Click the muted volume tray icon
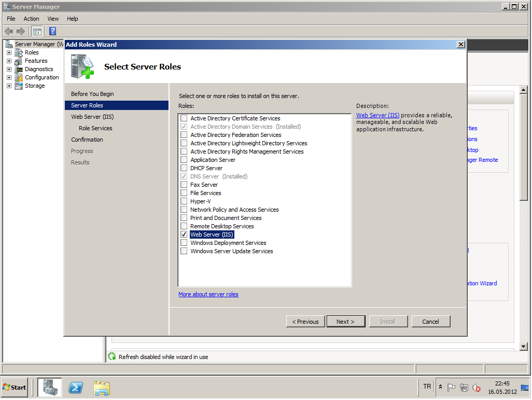 (476, 388)
